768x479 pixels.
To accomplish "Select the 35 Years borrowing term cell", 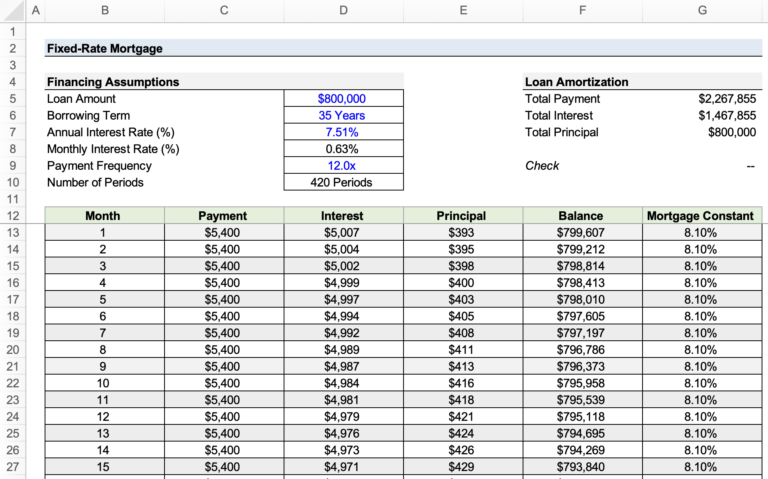I will pos(343,115).
